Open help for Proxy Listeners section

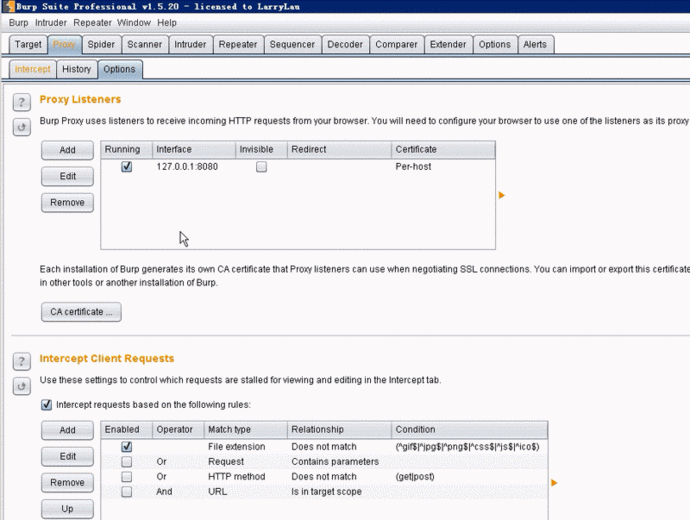(x=22, y=103)
